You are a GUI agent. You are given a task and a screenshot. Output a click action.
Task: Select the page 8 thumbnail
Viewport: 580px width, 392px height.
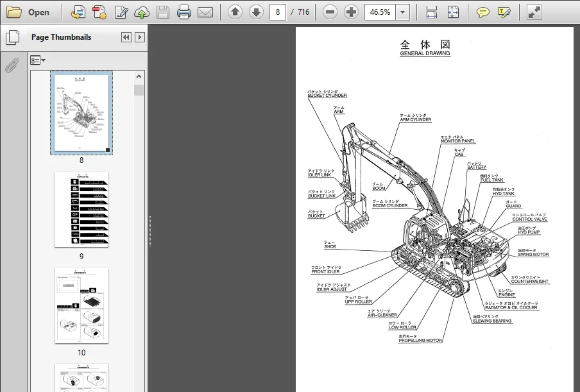point(81,113)
